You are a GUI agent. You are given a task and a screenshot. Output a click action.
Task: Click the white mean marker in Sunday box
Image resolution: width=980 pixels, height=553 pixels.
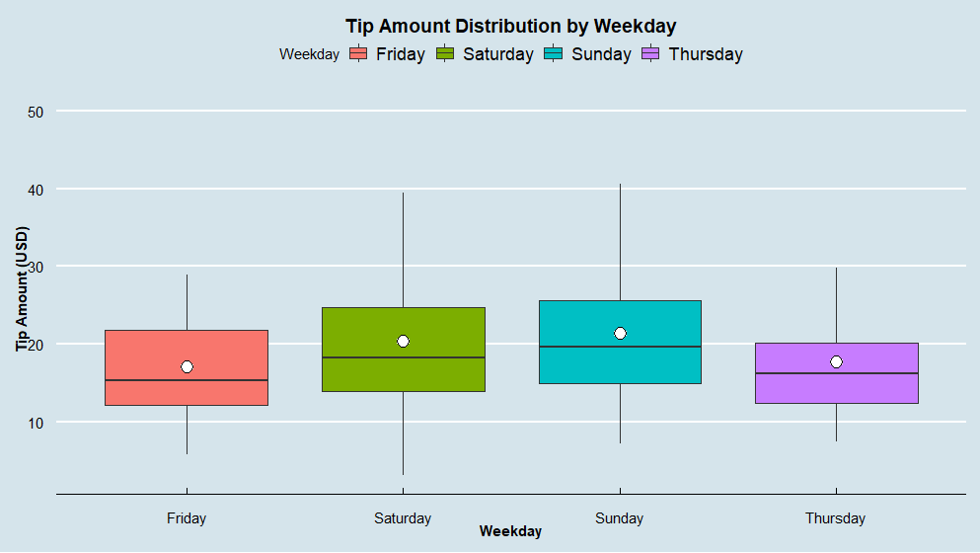point(620,333)
